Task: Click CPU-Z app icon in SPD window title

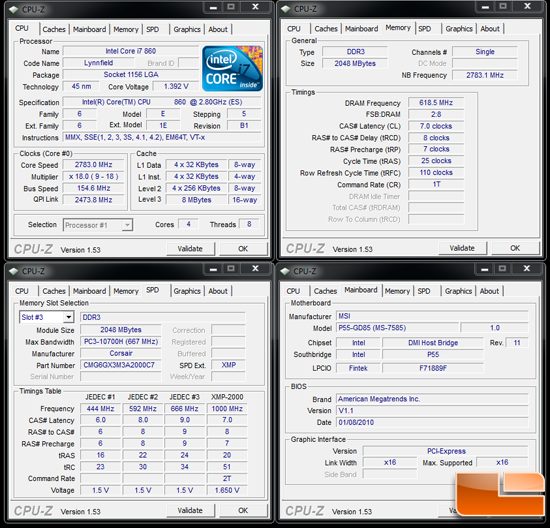Action: pyautogui.click(x=14, y=271)
